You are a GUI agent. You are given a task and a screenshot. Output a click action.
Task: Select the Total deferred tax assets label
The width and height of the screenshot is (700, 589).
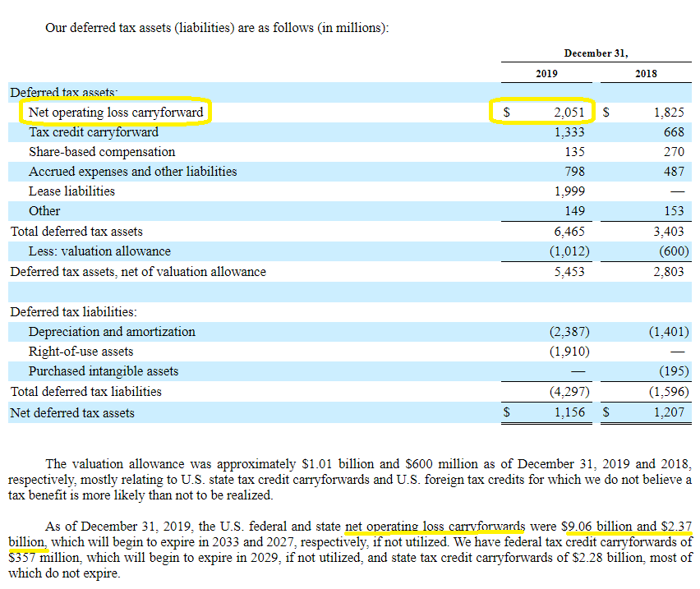(x=76, y=232)
